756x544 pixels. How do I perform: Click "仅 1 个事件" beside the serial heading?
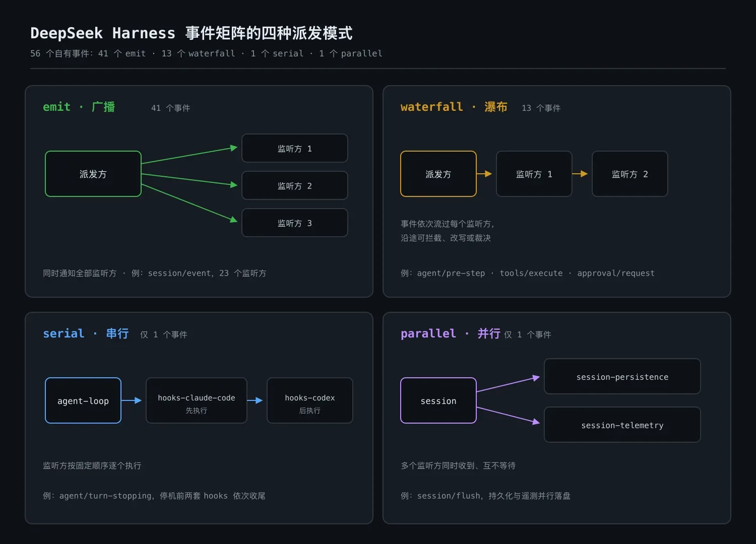pos(164,334)
